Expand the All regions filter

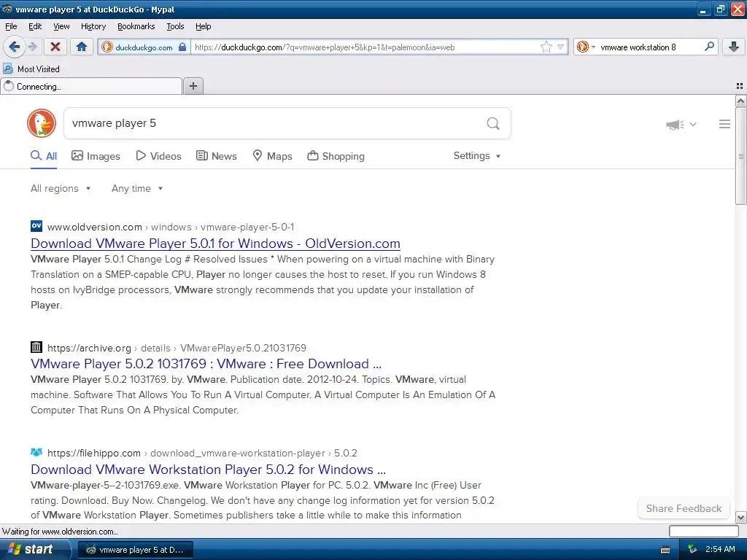point(61,189)
